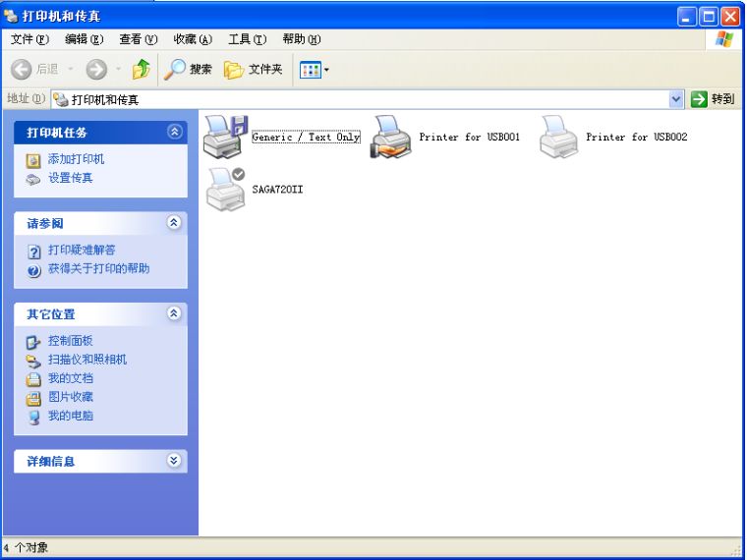Expand the 详细信息 panel section
The width and height of the screenshot is (747, 560).
[175, 461]
